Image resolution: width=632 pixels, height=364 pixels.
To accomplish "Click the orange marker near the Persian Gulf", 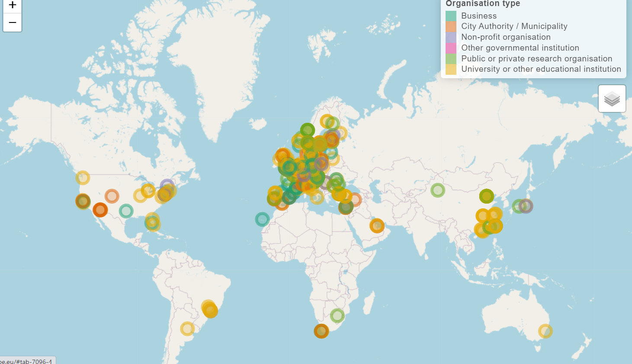I will point(377,225).
